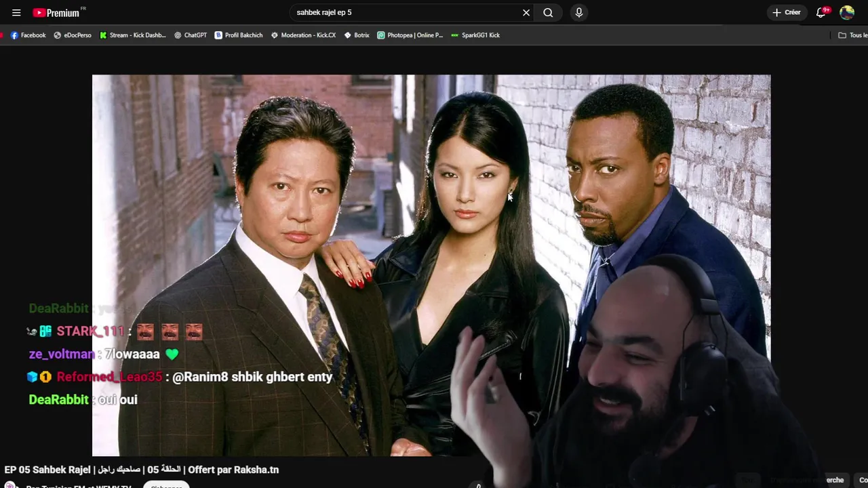This screenshot has height=488, width=868.
Task: Open the Photopea bookmark
Action: click(x=410, y=35)
